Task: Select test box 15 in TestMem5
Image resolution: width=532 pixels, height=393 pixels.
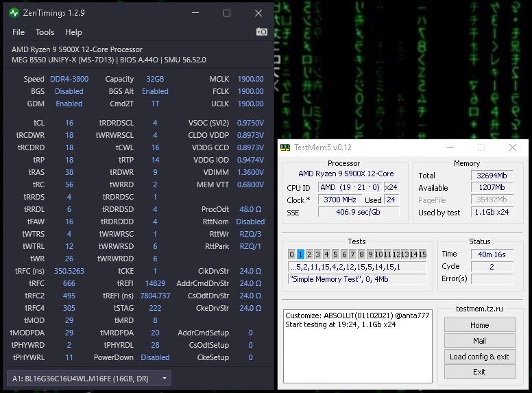Action: point(422,254)
